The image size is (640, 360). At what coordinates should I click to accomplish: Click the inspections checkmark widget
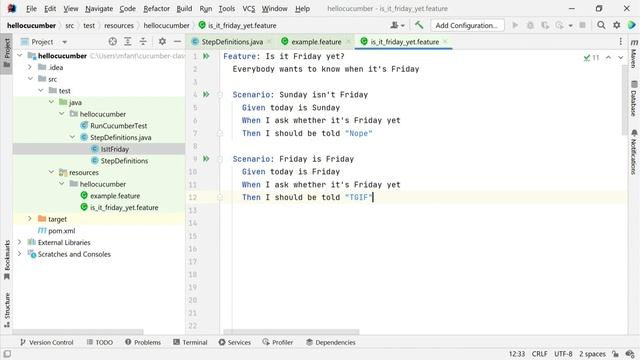591,58
